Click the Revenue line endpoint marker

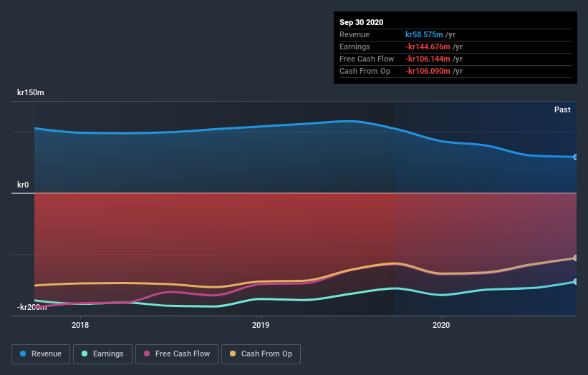click(576, 157)
